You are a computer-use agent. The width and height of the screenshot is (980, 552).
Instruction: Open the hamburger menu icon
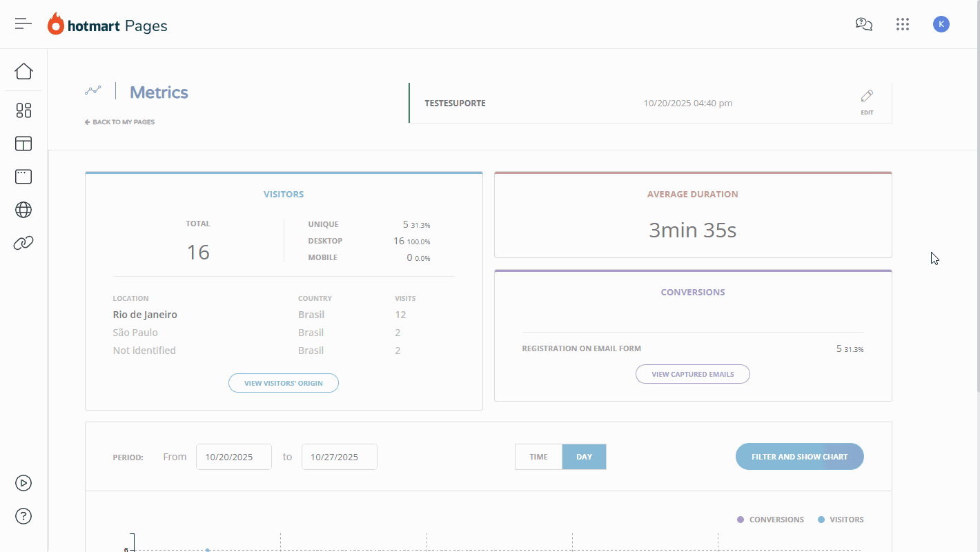(x=23, y=24)
